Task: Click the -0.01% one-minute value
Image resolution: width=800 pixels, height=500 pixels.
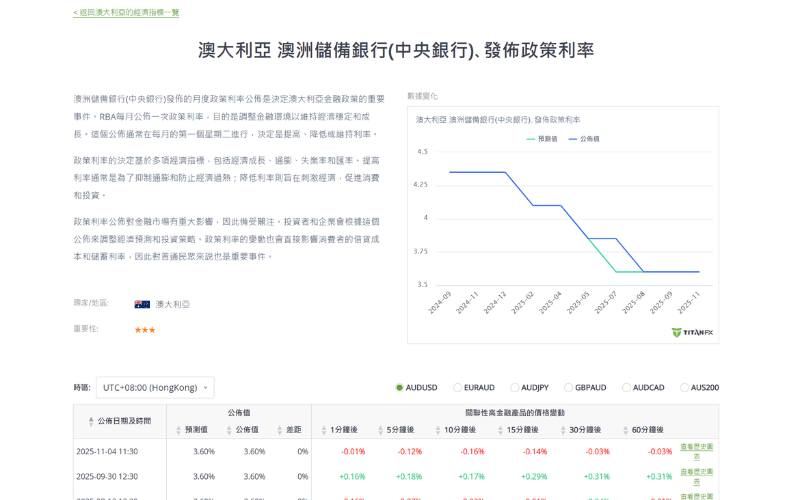Action: 353,452
